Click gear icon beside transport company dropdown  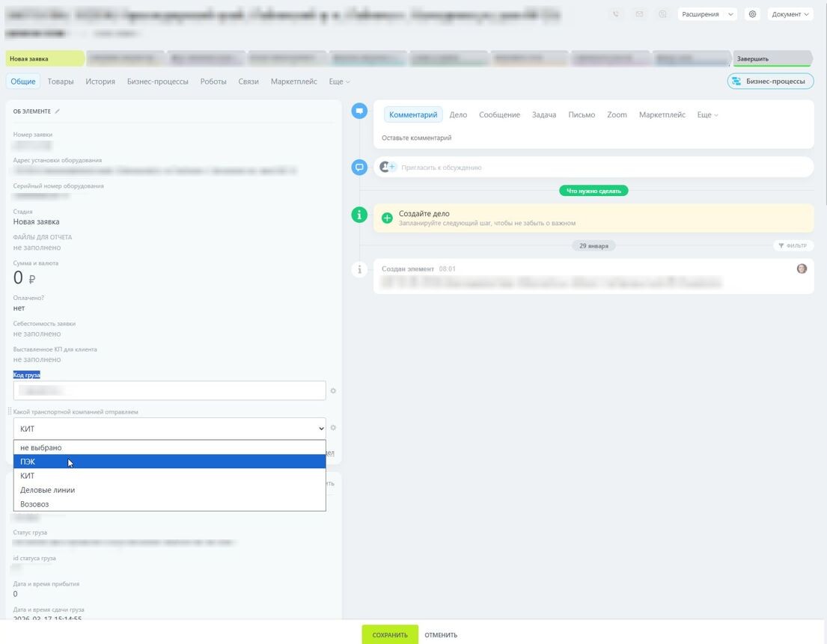pos(333,428)
